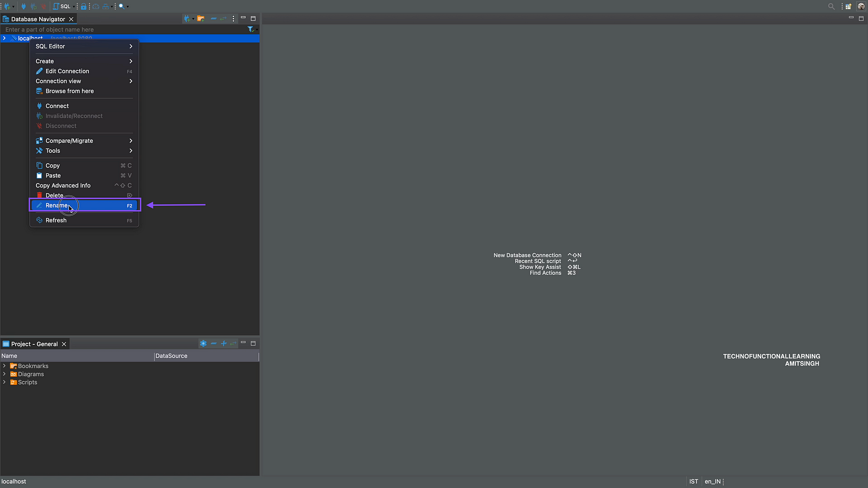The width and height of the screenshot is (868, 488).
Task: Click the DataSource column header
Action: click(171, 356)
